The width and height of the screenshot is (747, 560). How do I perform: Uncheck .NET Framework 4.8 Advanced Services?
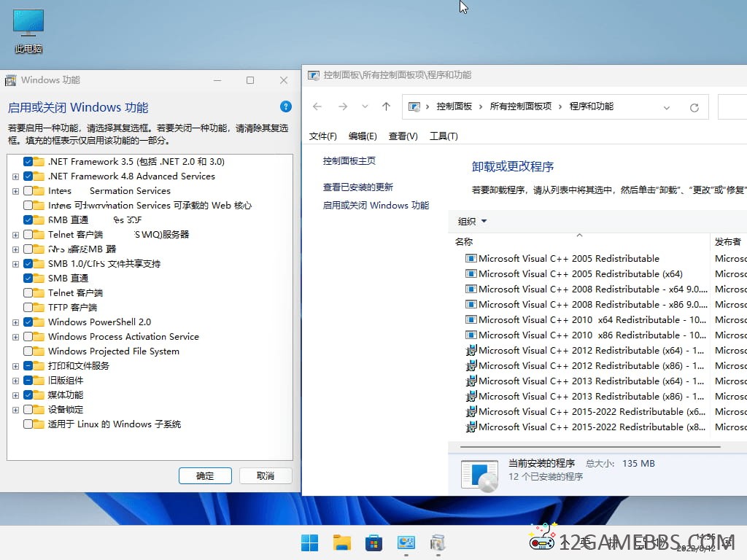[x=28, y=176]
